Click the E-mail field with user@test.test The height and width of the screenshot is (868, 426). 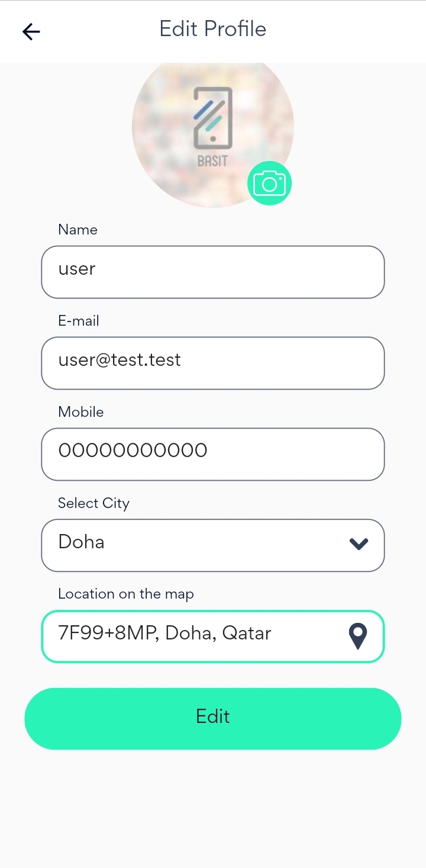point(213,363)
